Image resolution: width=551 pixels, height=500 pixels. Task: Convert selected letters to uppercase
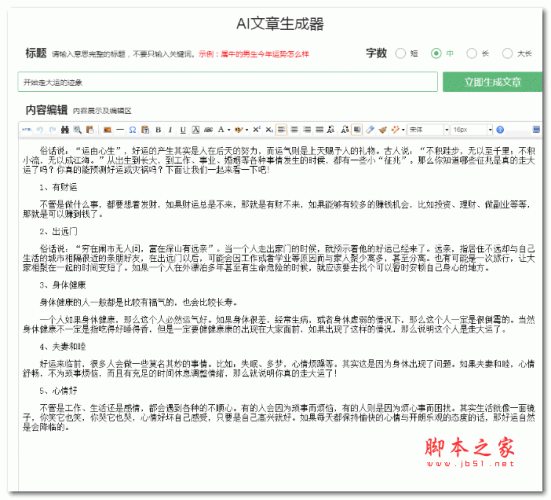(x=331, y=130)
